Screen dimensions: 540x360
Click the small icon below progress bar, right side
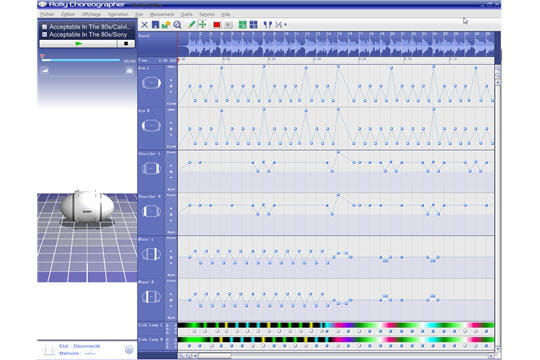[x=129, y=71]
